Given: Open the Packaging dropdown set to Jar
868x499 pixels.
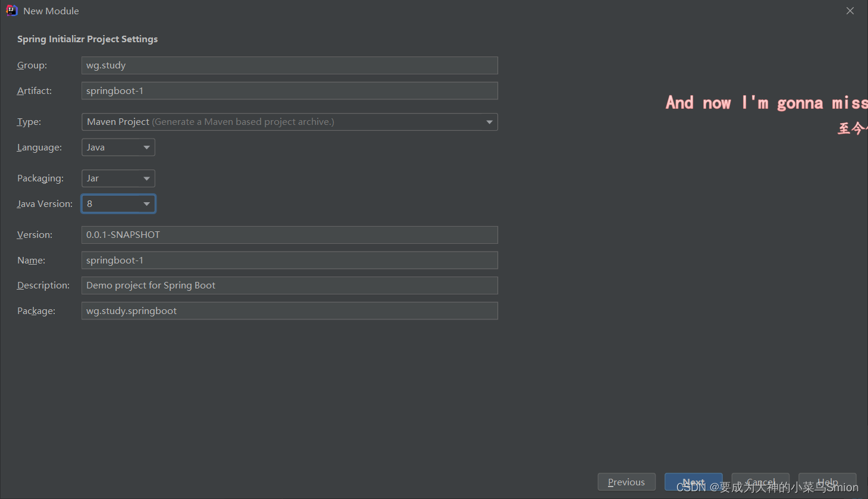Looking at the screenshot, I should (x=118, y=178).
